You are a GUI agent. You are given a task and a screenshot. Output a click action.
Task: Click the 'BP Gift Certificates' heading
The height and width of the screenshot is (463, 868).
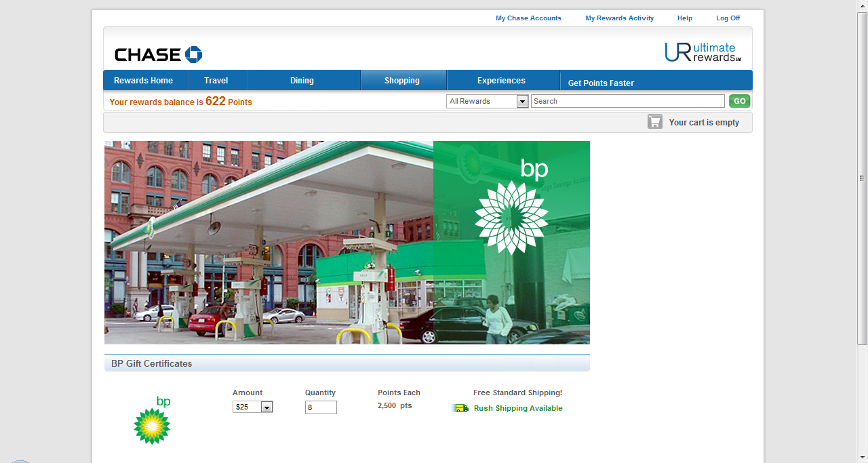click(152, 364)
